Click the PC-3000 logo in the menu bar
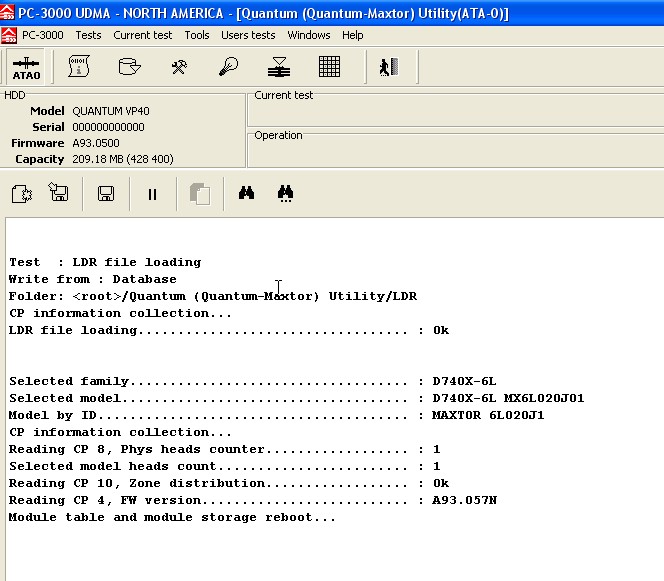This screenshot has width=664, height=581. click(x=9, y=36)
